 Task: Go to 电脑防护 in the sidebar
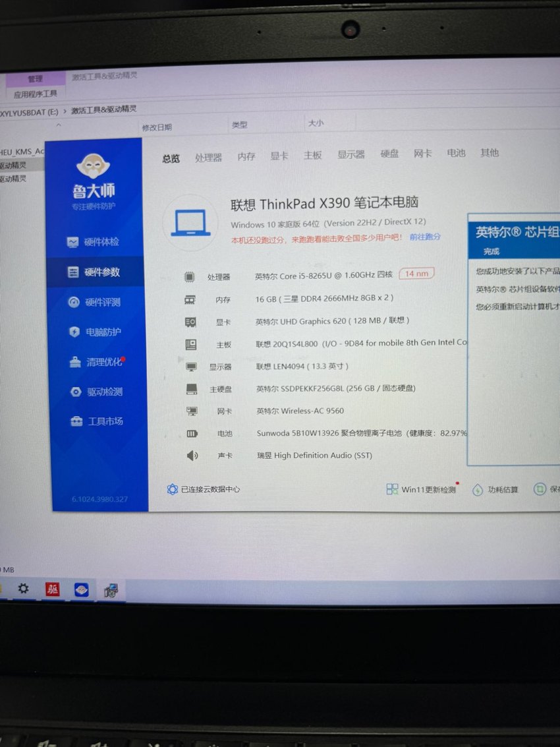(x=95, y=332)
